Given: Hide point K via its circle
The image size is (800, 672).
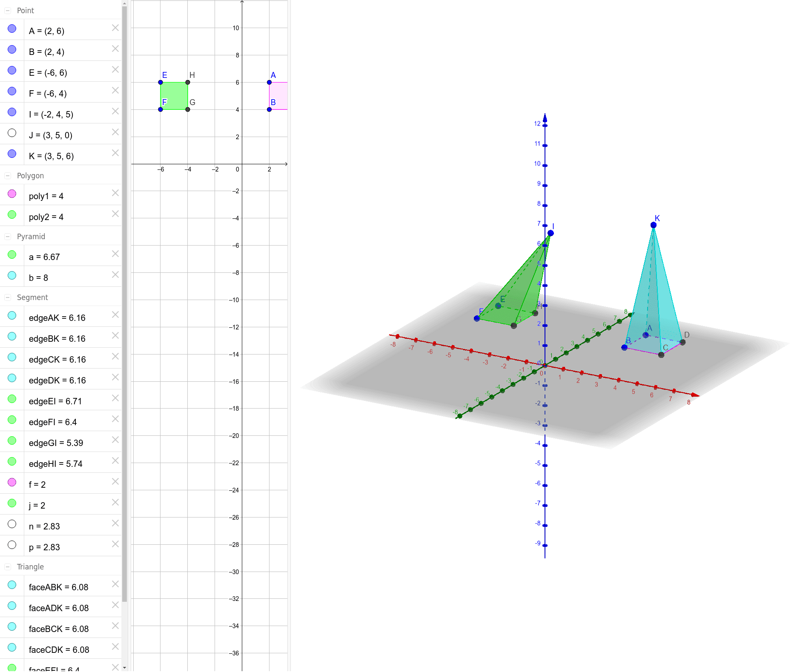Looking at the screenshot, I should pyautogui.click(x=12, y=154).
